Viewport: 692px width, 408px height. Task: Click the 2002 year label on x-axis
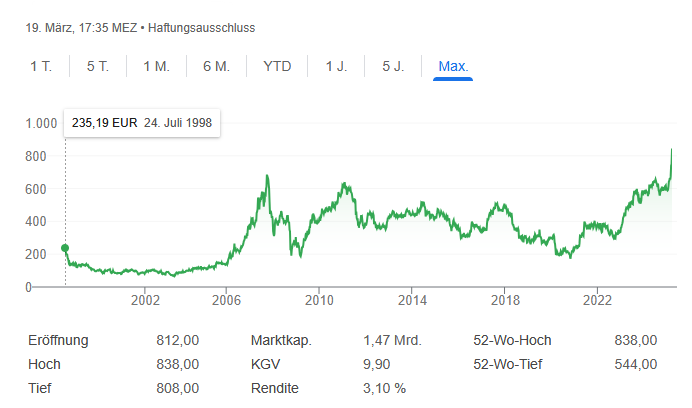[146, 300]
